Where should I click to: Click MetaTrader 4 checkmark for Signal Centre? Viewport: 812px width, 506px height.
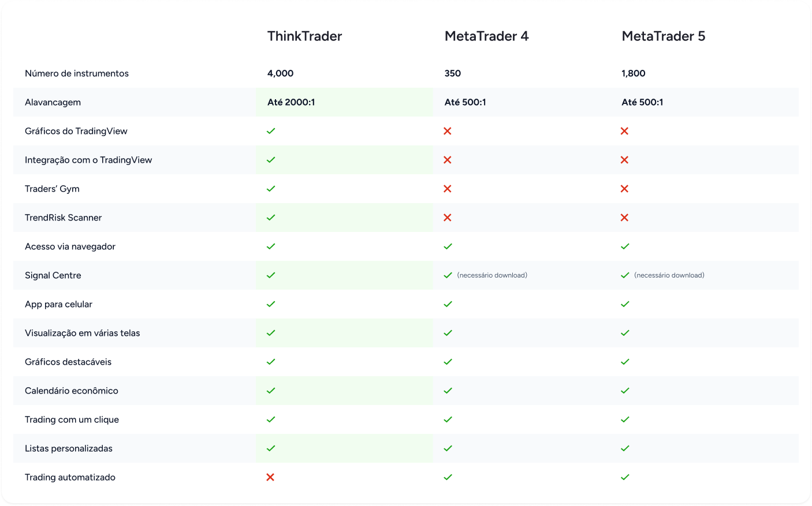click(x=448, y=275)
